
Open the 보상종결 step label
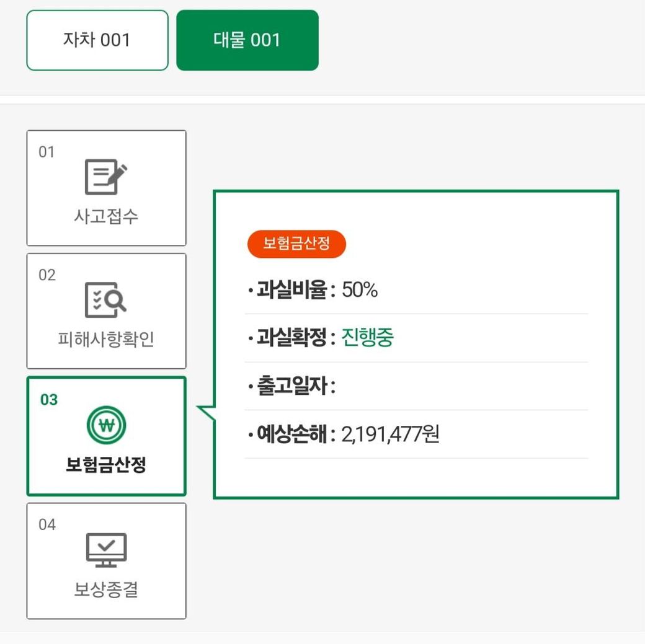pyautogui.click(x=106, y=589)
